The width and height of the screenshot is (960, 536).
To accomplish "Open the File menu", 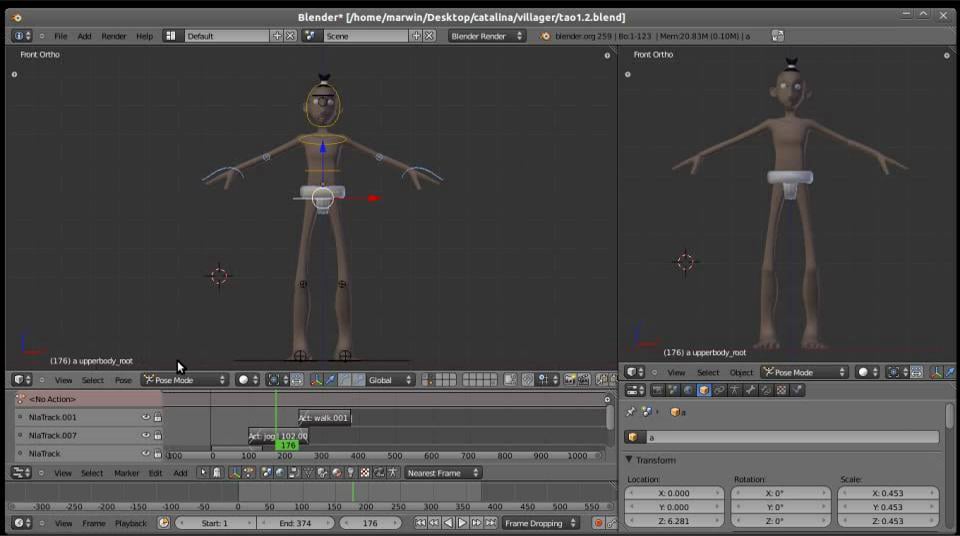I will click(x=61, y=36).
